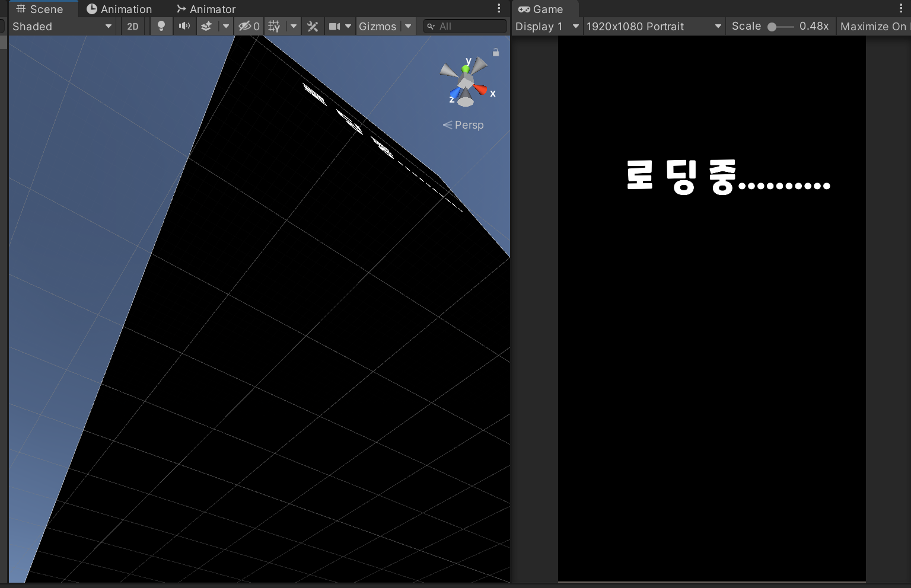
Task: Click the green Y axis gizmo cone
Action: tap(466, 69)
